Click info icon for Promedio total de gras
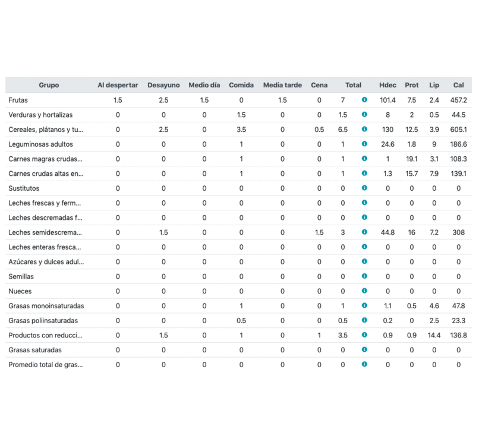 click(x=364, y=364)
